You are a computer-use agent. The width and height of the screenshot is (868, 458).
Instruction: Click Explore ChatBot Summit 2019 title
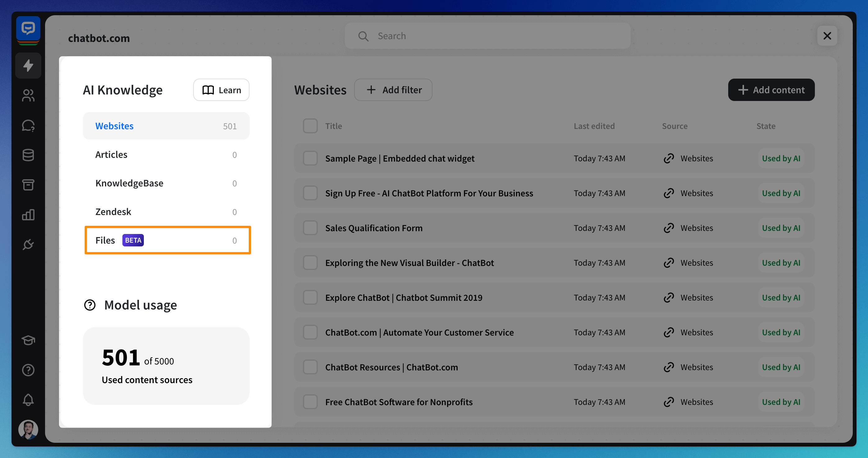coord(404,298)
